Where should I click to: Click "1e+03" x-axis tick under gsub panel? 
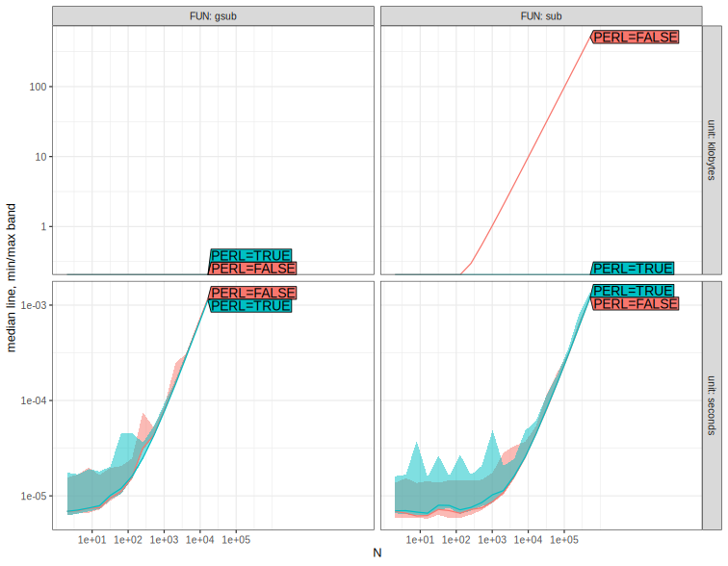pyautogui.click(x=164, y=540)
